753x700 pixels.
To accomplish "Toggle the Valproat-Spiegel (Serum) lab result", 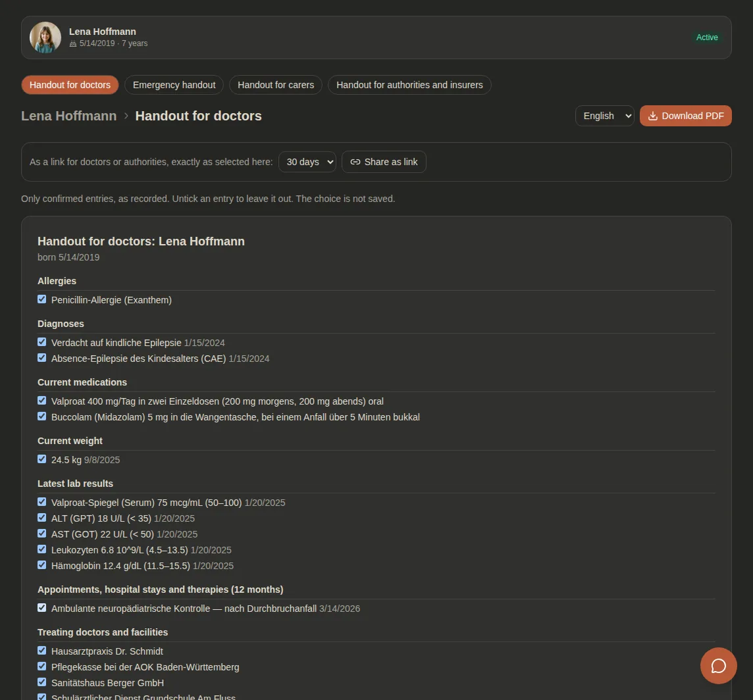I will coord(41,502).
